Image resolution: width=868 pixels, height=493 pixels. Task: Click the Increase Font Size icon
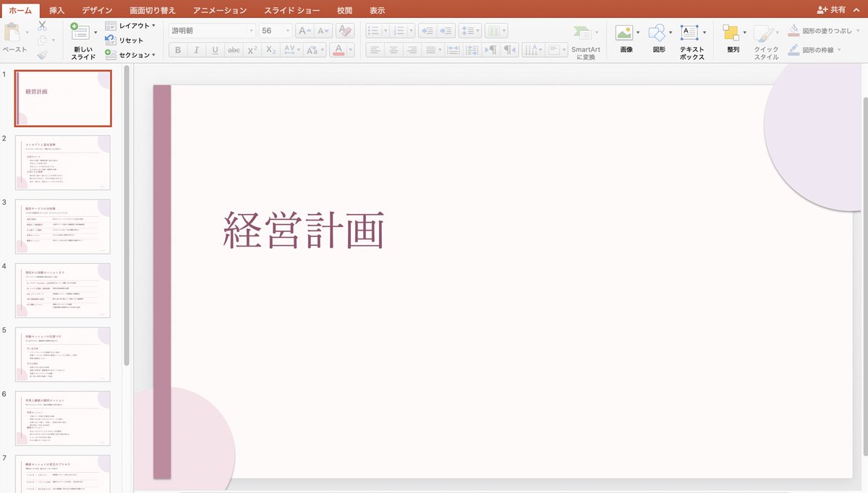(305, 31)
